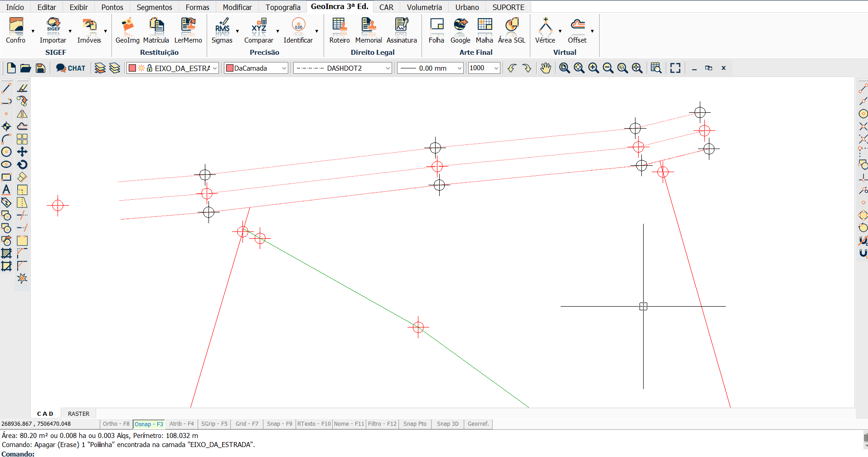Toggle Ortho - F8 mode
The height and width of the screenshot is (457, 868).
(116, 424)
